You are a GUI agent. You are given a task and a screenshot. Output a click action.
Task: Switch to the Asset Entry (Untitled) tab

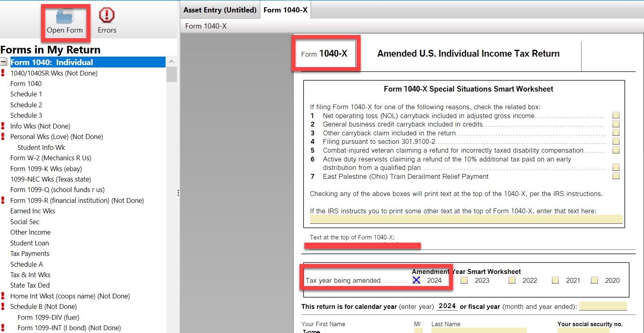tap(220, 10)
